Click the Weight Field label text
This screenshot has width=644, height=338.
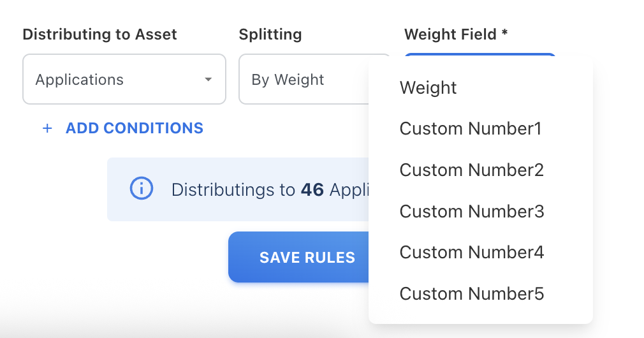tap(450, 34)
